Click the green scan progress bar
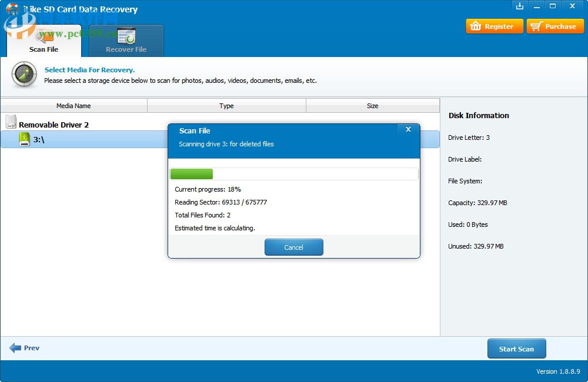 click(191, 174)
